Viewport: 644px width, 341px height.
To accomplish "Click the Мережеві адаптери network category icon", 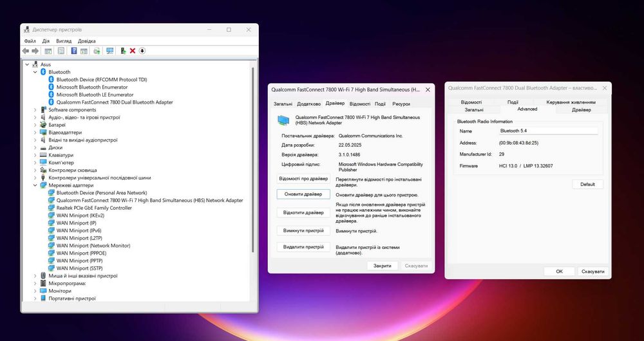I will click(43, 185).
